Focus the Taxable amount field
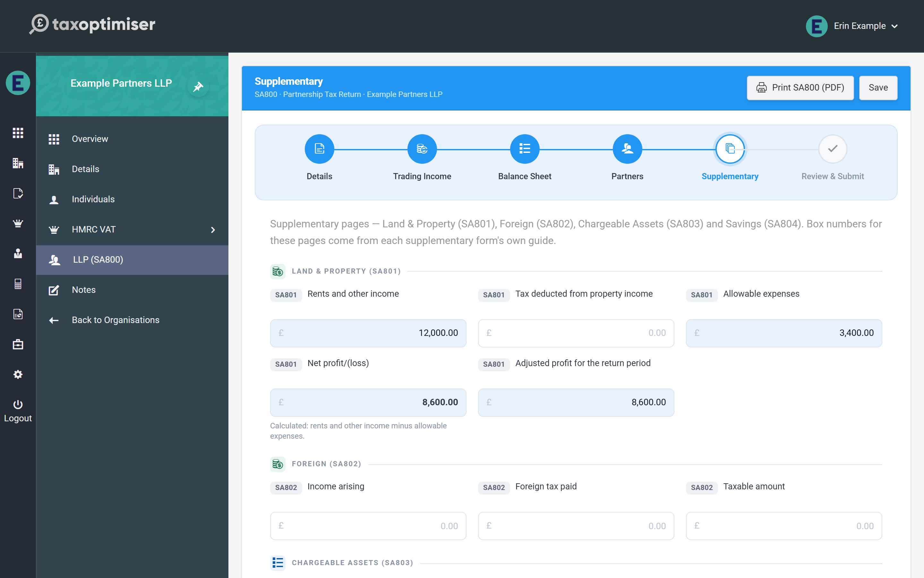 (x=784, y=526)
